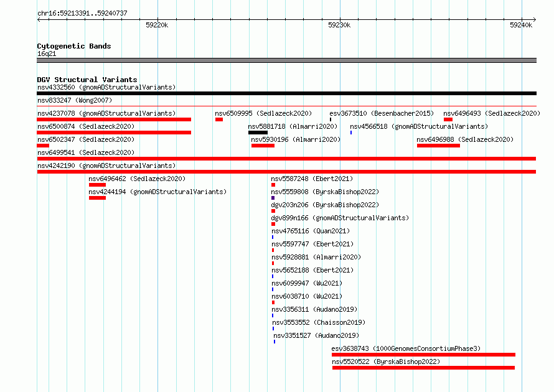
Task: Open nsv3356311 (Audano2019) label
Action: click(x=314, y=309)
